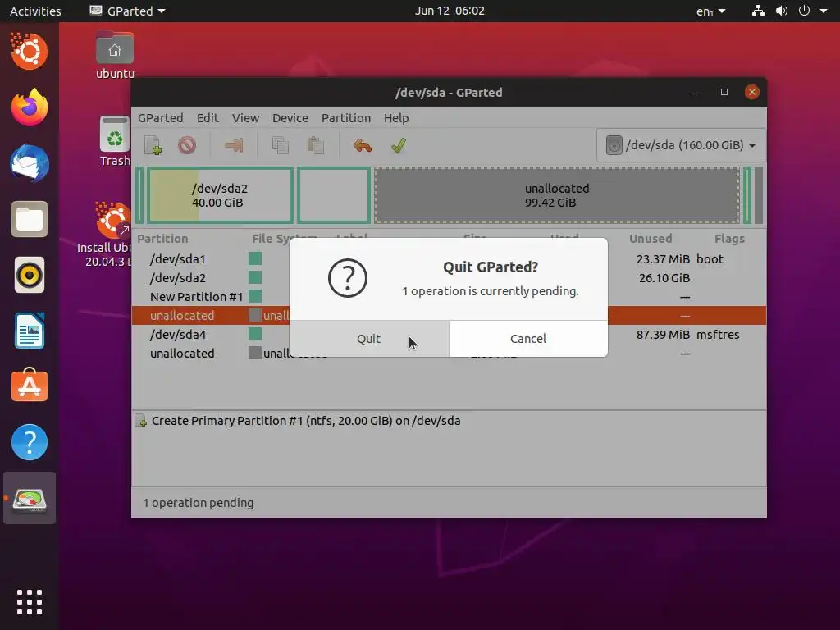Click the boot flag of /dev/sda1

pos(710,259)
